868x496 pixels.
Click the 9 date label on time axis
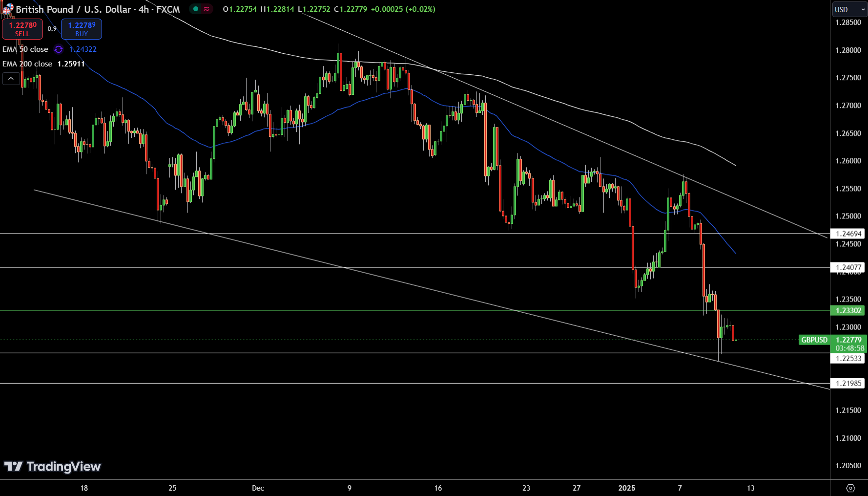coord(349,488)
